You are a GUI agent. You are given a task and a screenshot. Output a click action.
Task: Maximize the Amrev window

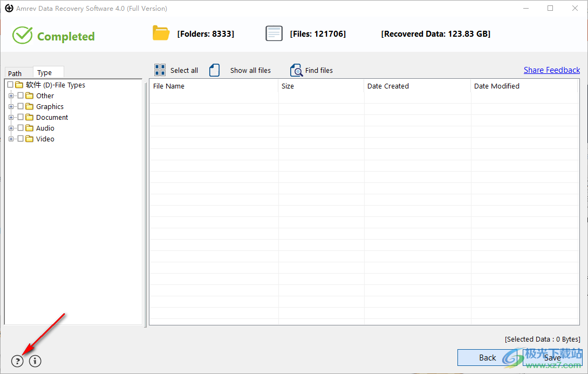click(550, 8)
